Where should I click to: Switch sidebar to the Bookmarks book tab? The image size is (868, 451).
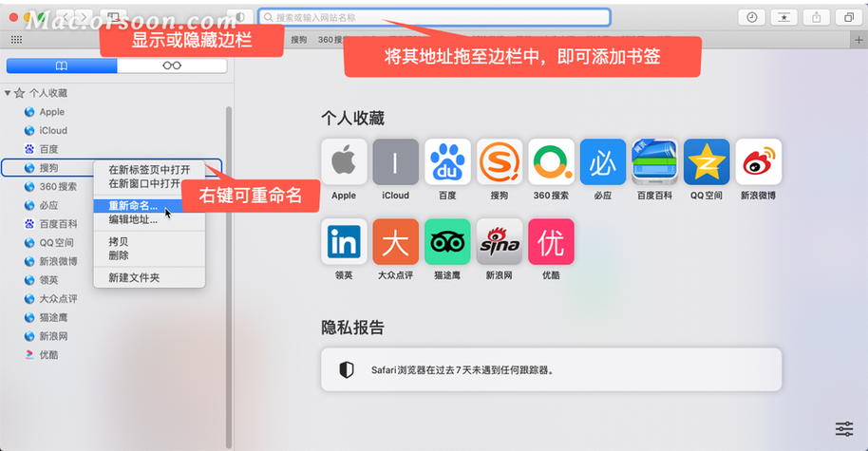point(62,66)
